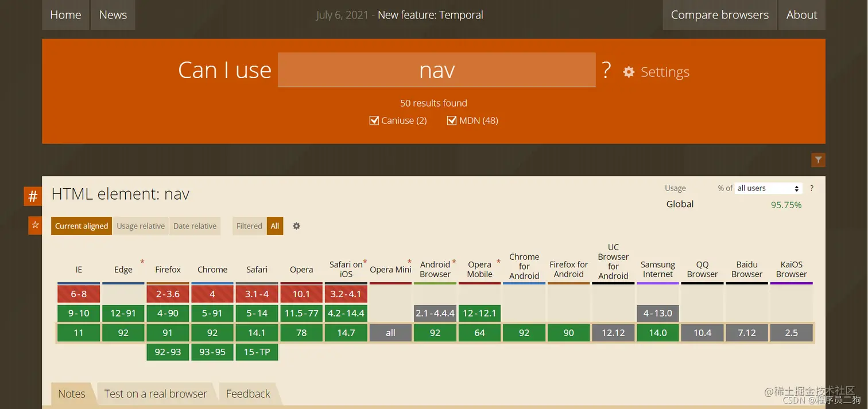Image resolution: width=868 pixels, height=409 pixels.
Task: Click the Safari column header
Action: coord(257,270)
